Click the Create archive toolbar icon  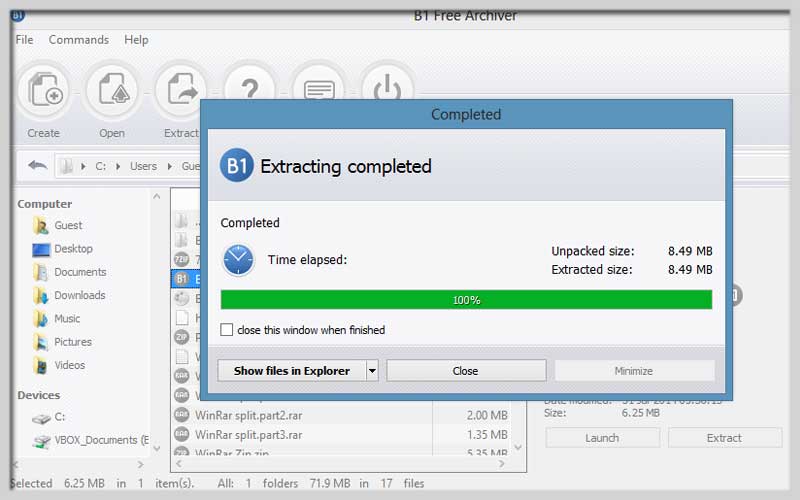pos(44,90)
